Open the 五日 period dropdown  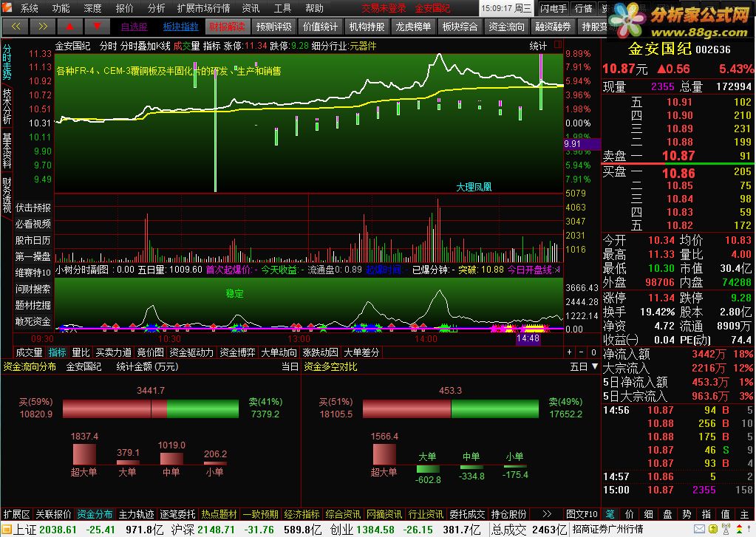click(584, 367)
